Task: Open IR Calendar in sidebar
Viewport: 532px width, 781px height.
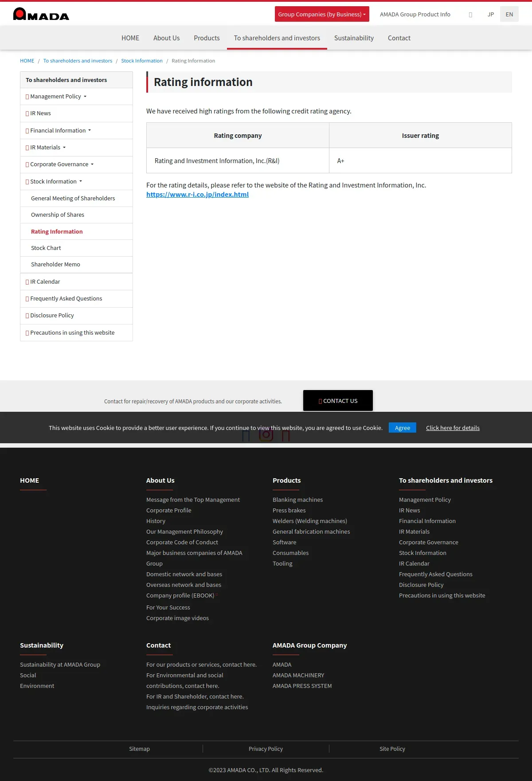Action: pyautogui.click(x=76, y=282)
